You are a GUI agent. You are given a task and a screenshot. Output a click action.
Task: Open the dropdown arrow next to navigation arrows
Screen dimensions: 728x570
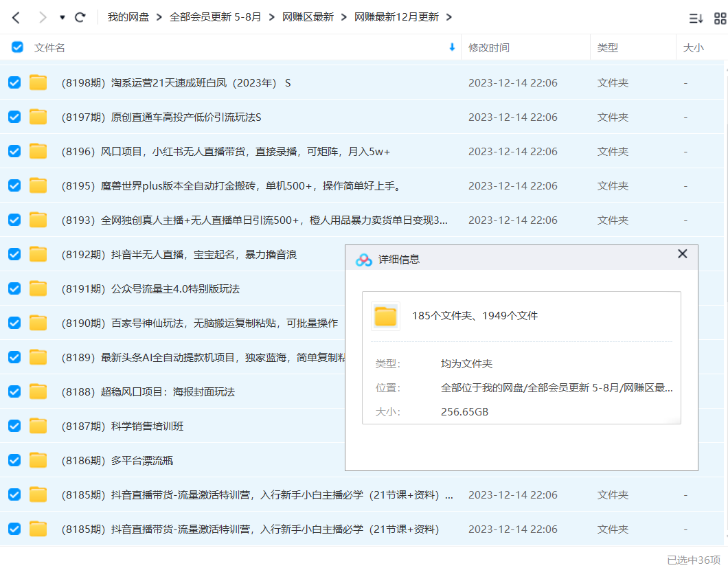pyautogui.click(x=62, y=17)
